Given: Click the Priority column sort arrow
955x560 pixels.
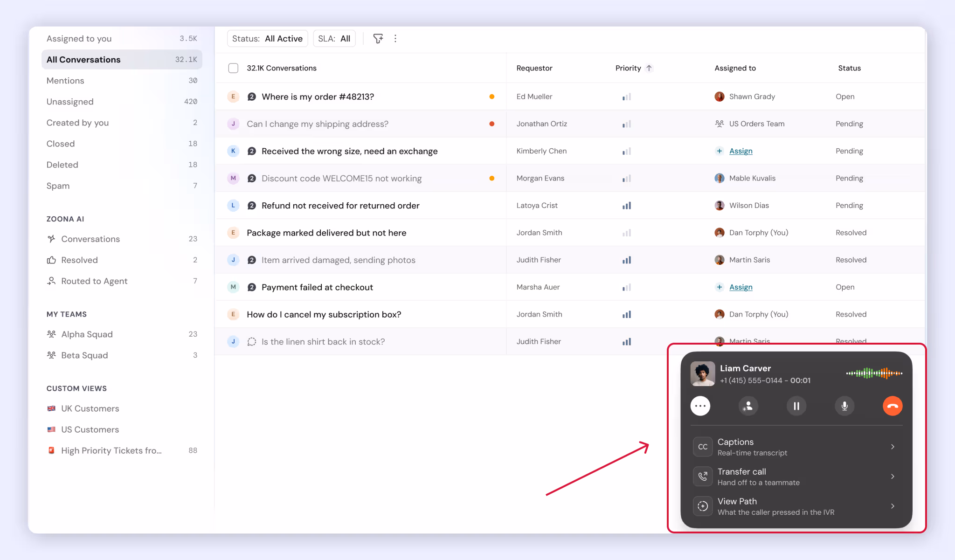Looking at the screenshot, I should 649,68.
